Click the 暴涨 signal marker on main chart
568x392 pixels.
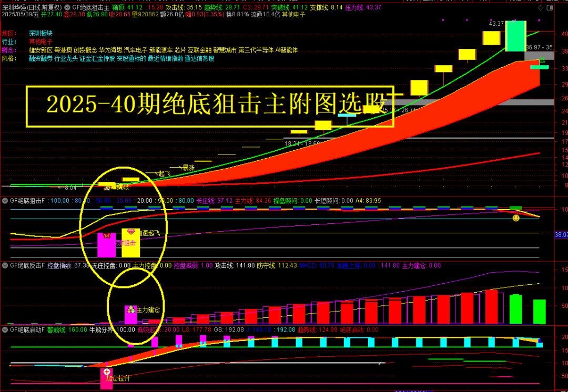point(189,168)
